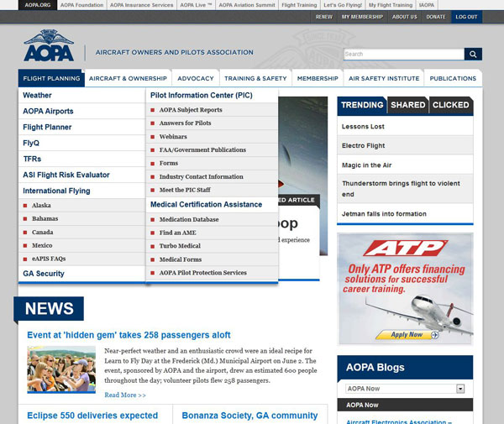Select the Bahamas international flying link
This screenshot has height=424, width=504.
tap(47, 218)
